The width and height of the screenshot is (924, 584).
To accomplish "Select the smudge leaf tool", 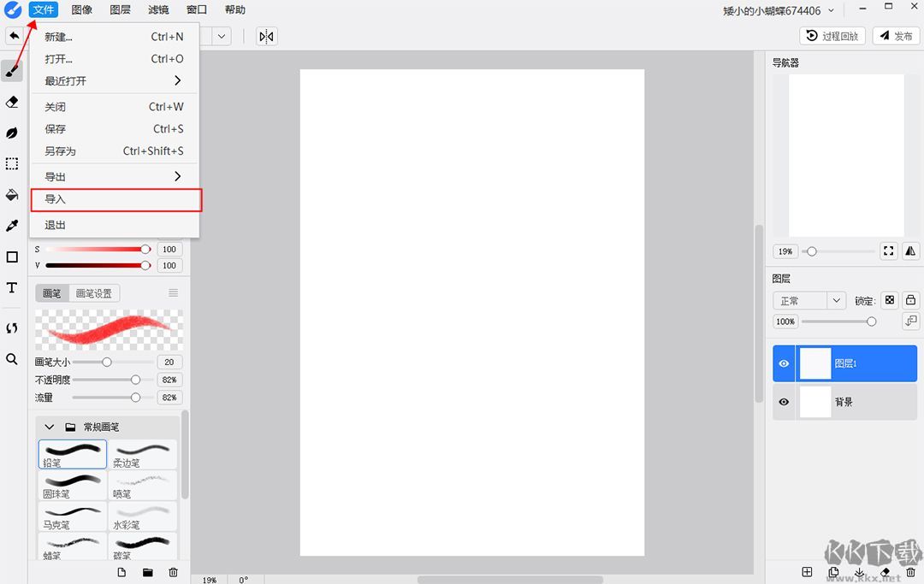I will 12,133.
